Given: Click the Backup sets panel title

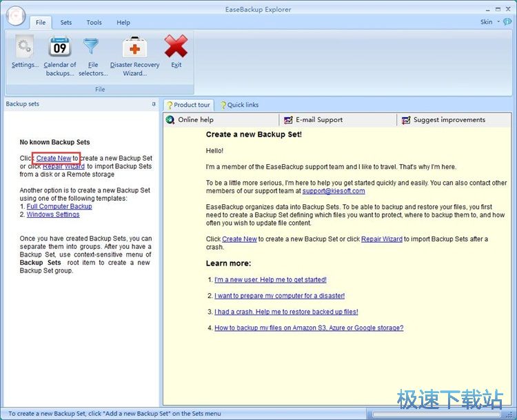Looking at the screenshot, I should 23,104.
